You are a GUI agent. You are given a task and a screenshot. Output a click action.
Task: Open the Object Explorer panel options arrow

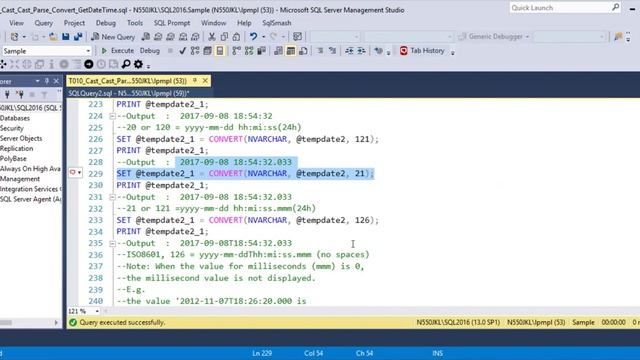pos(38,81)
